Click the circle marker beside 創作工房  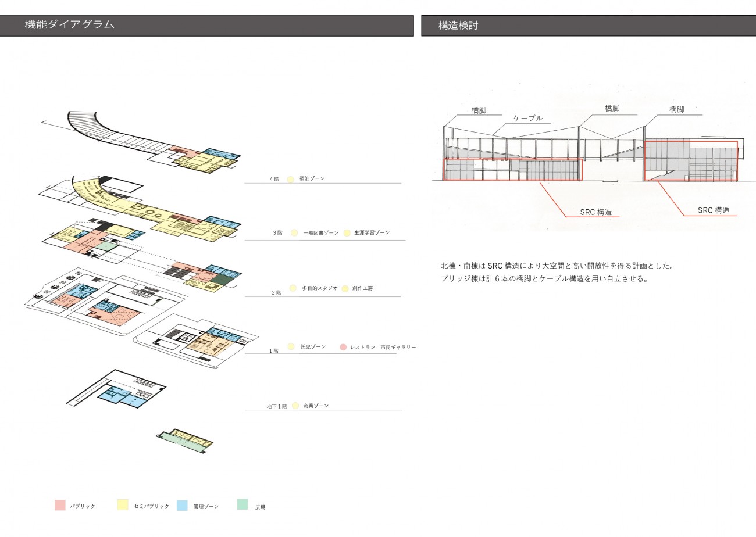(345, 288)
